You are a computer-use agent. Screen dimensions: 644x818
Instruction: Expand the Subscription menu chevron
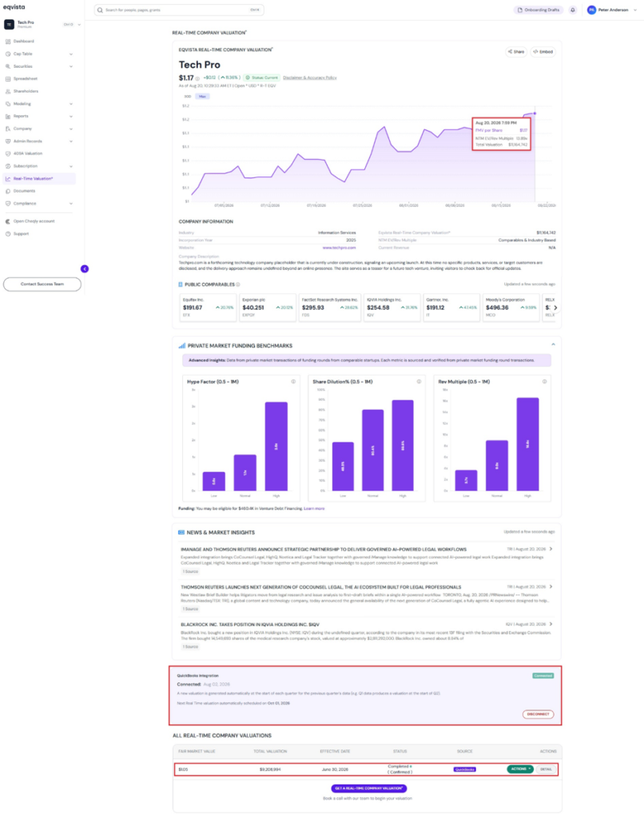click(71, 166)
